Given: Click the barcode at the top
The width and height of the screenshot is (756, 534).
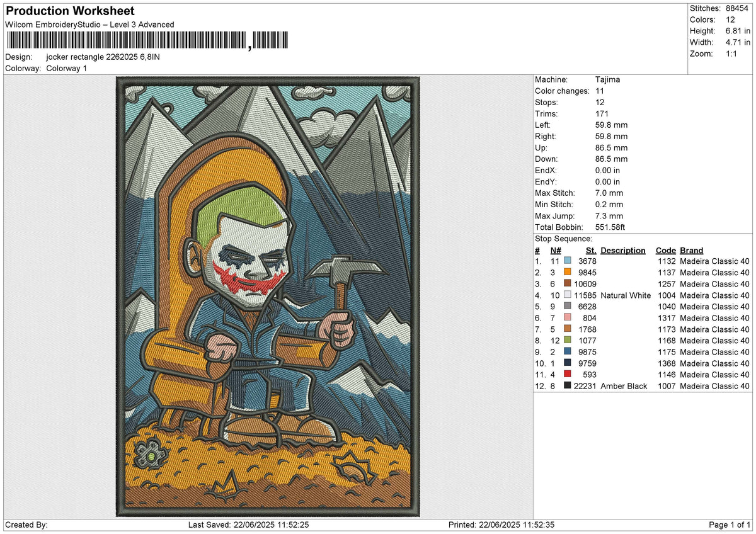Looking at the screenshot, I should 147,41.
